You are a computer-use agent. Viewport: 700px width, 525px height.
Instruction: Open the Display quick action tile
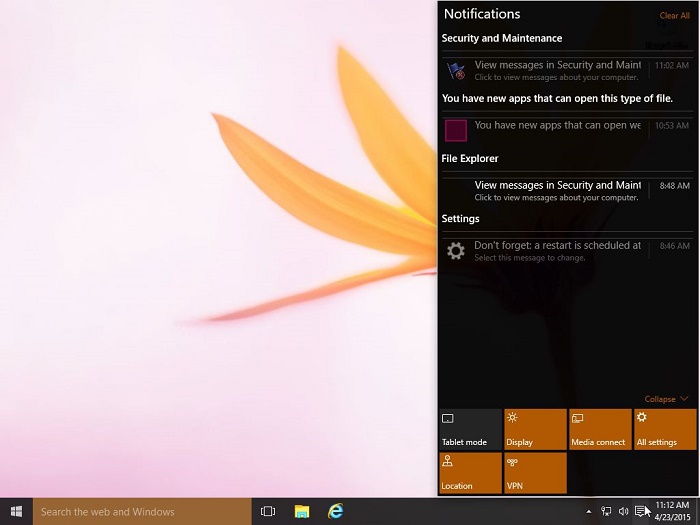click(535, 429)
